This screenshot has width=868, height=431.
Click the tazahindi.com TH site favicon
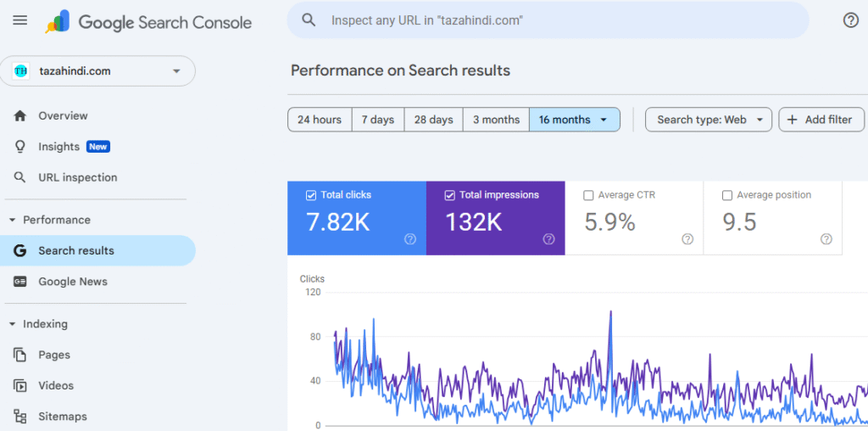click(20, 71)
